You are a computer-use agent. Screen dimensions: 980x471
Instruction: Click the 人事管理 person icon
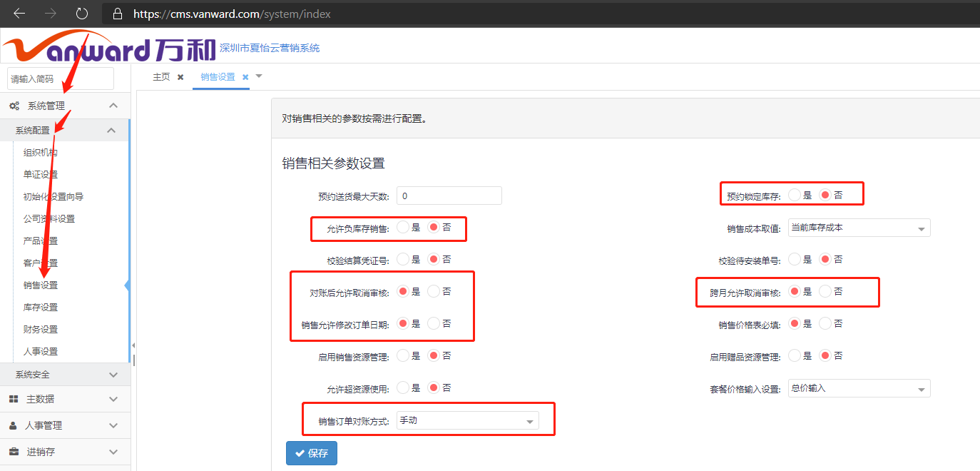click(x=14, y=425)
